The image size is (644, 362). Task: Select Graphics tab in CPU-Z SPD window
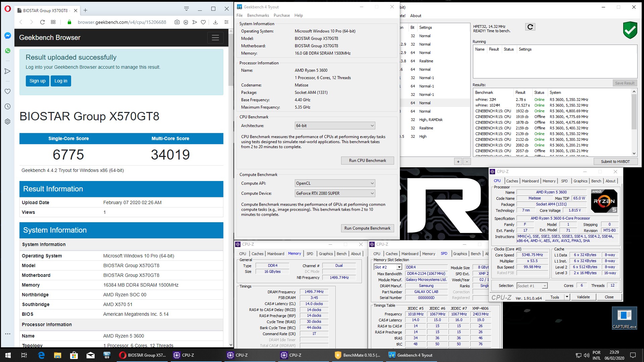[x=460, y=254]
